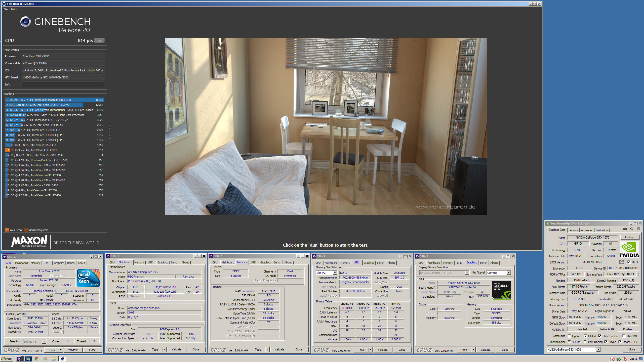
Task: Switch to the Advanced tab in GPU-Z
Action: pyautogui.click(x=587, y=230)
